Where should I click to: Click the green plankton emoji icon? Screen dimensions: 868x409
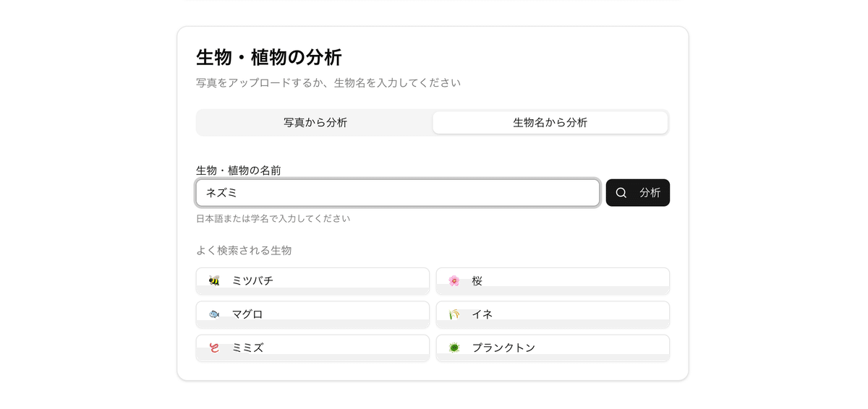tap(454, 348)
